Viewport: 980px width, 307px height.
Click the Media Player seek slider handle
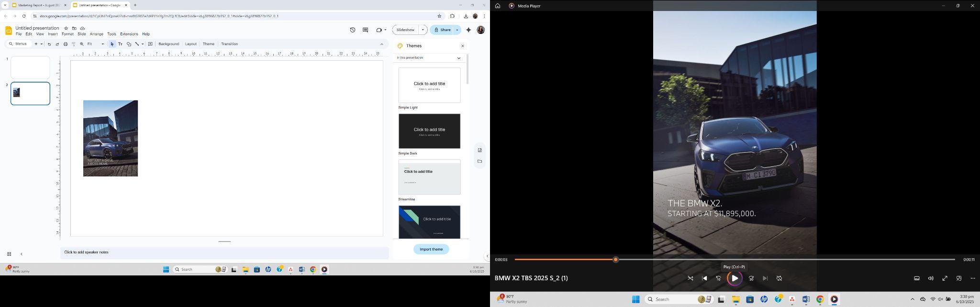(x=616, y=260)
